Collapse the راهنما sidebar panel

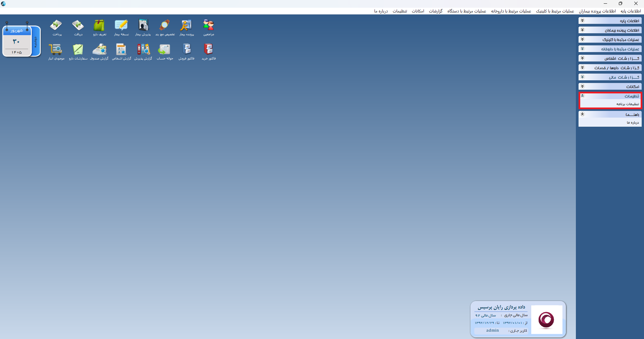pos(610,114)
